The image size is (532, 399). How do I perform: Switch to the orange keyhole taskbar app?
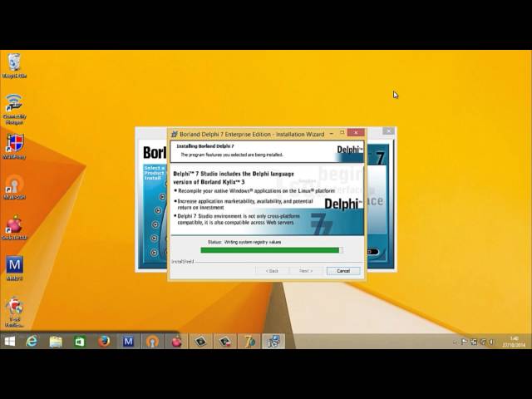coord(152,342)
